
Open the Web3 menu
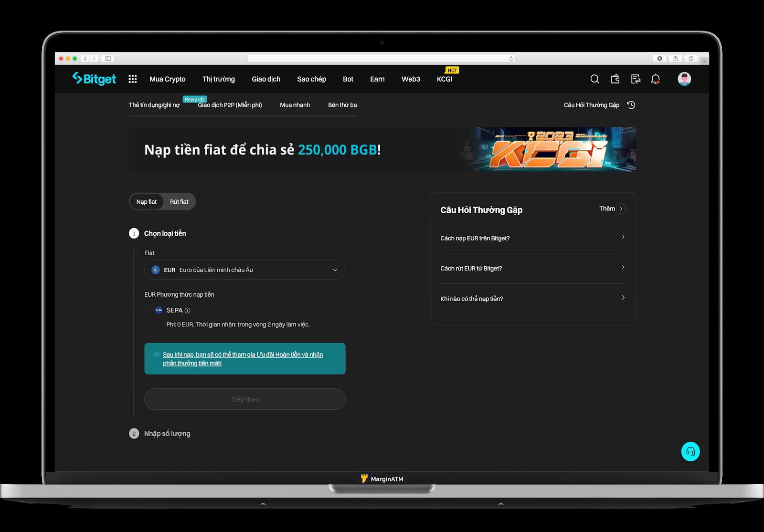pyautogui.click(x=411, y=79)
